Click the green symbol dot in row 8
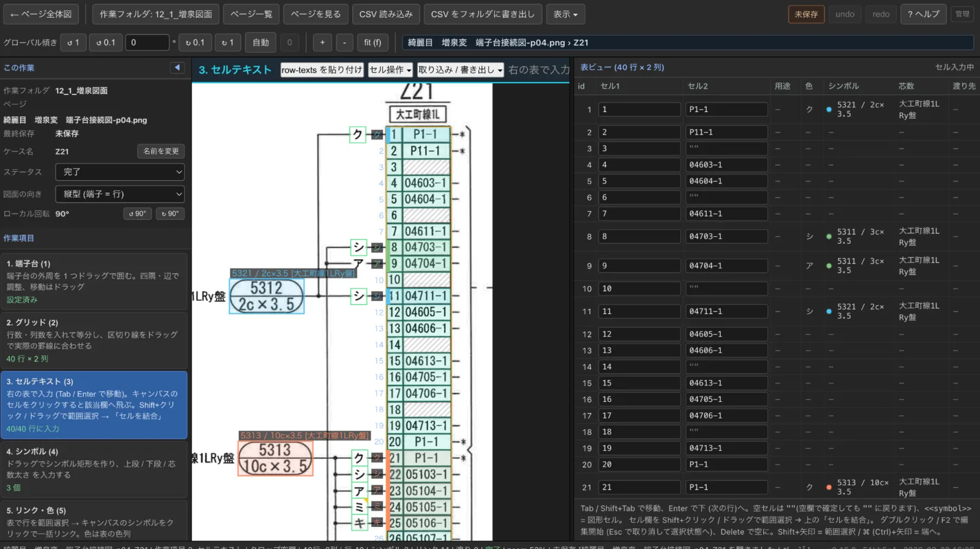This screenshot has height=549, width=980. 829,237
